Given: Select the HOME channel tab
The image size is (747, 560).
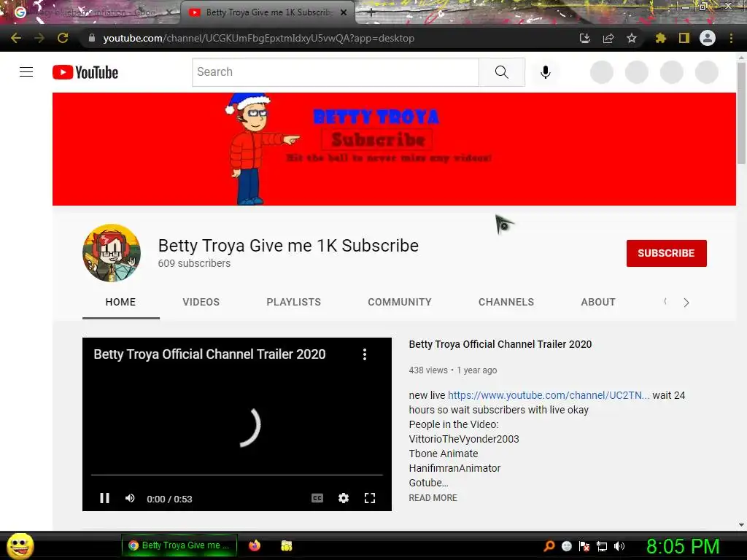Looking at the screenshot, I should coord(120,302).
